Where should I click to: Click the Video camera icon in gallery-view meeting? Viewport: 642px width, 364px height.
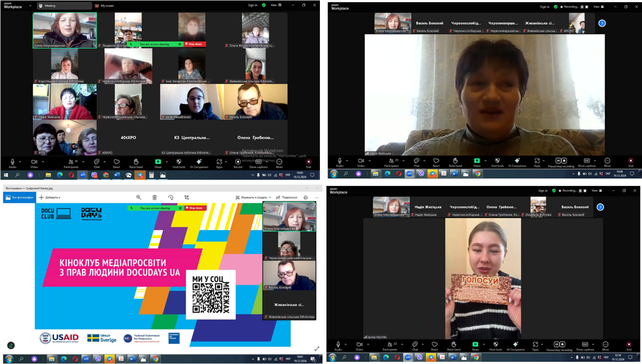(x=34, y=161)
